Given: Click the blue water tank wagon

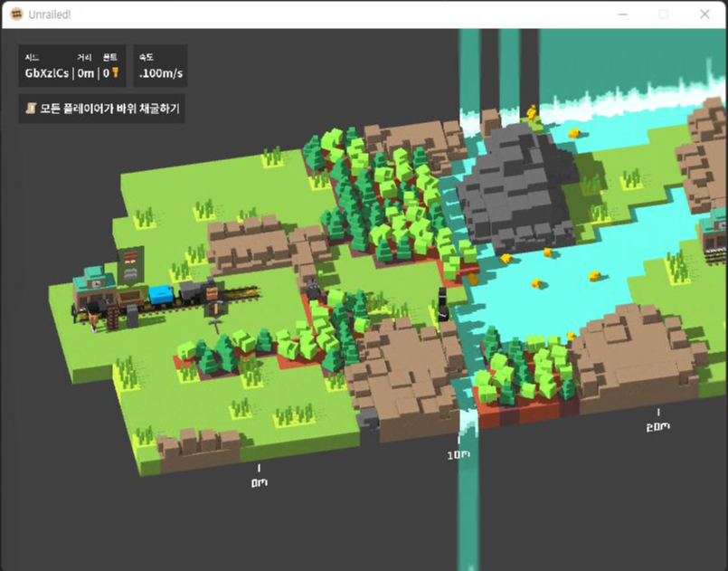Looking at the screenshot, I should [161, 296].
